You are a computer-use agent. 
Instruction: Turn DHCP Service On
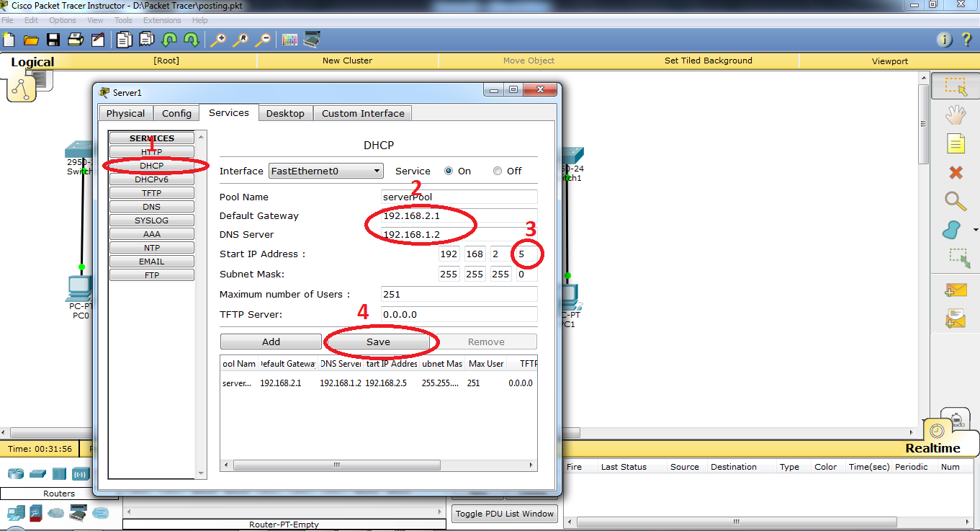coord(449,171)
